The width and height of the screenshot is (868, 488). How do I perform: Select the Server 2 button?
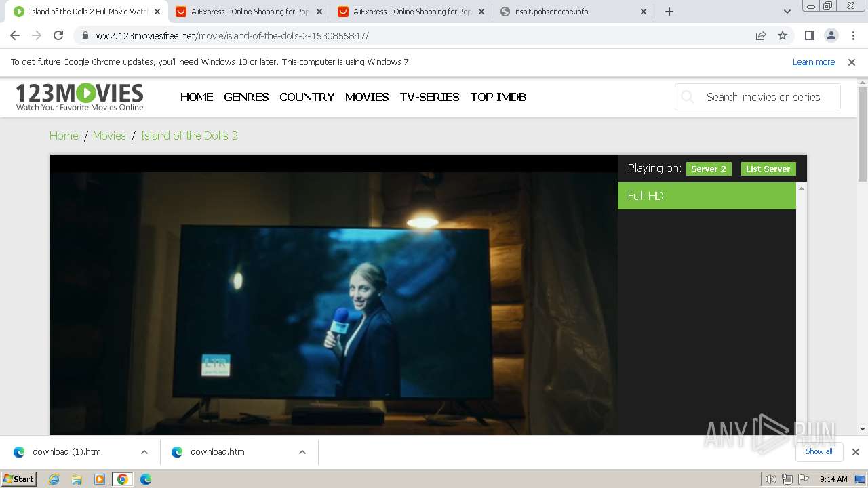click(709, 169)
